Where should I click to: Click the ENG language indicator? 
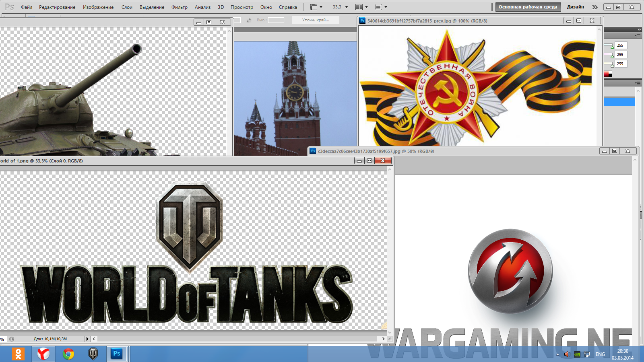(600, 354)
